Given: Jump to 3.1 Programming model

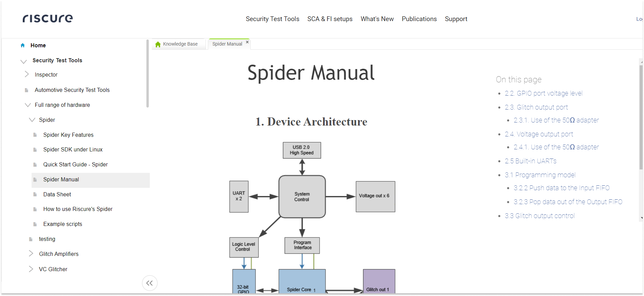Looking at the screenshot, I should click(x=540, y=175).
